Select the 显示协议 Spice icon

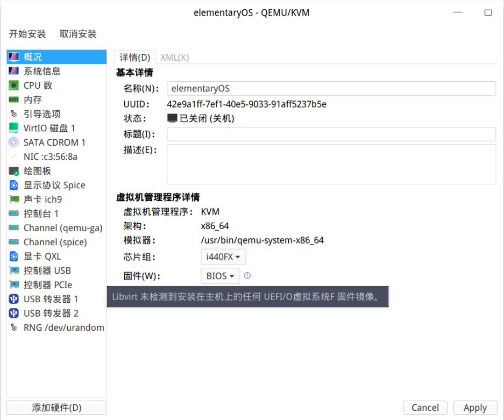pyautogui.click(x=13, y=185)
